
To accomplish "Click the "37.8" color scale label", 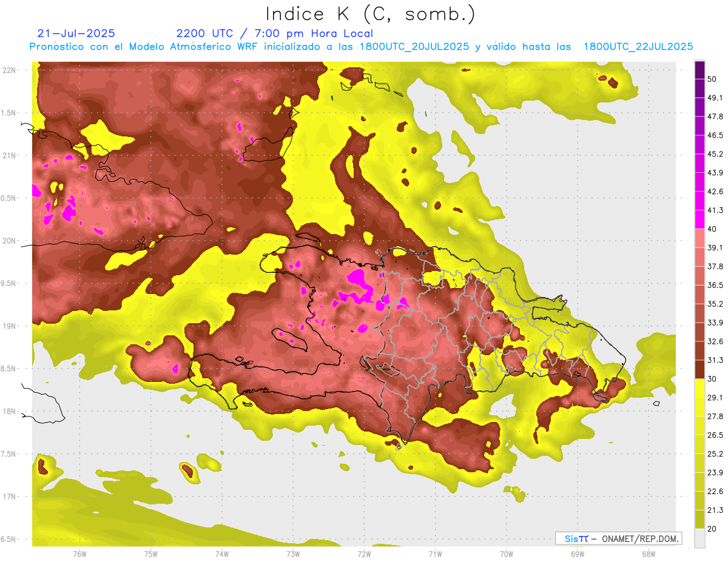I will click(x=715, y=266).
